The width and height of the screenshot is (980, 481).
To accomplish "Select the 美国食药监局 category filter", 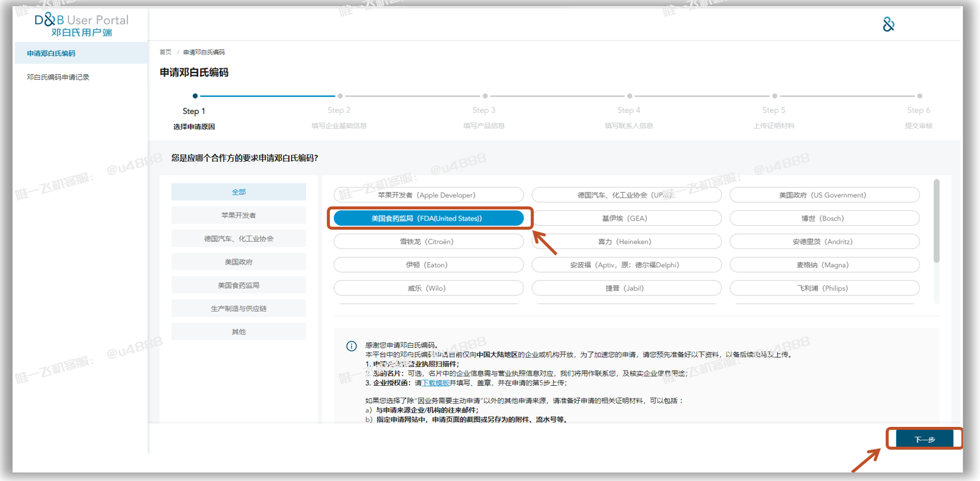I will 239,286.
